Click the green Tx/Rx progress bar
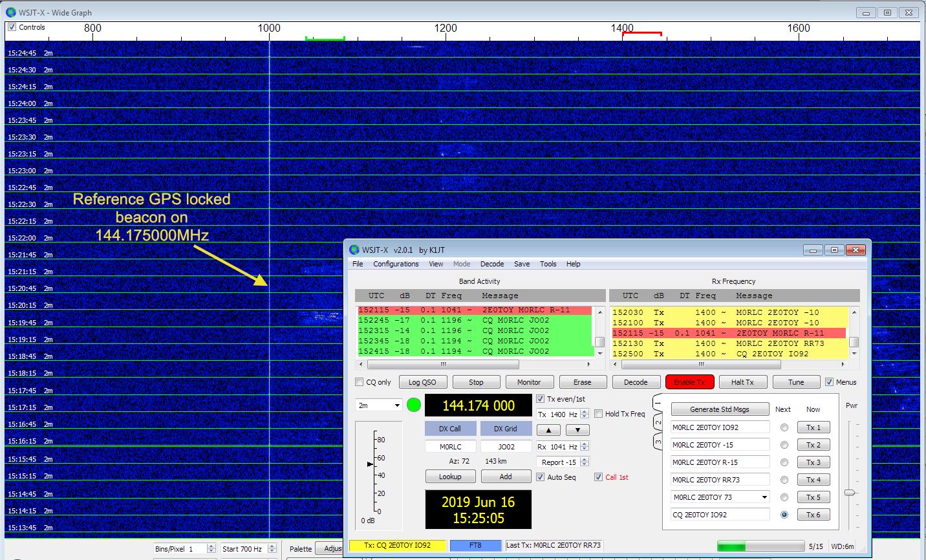 [x=760, y=546]
